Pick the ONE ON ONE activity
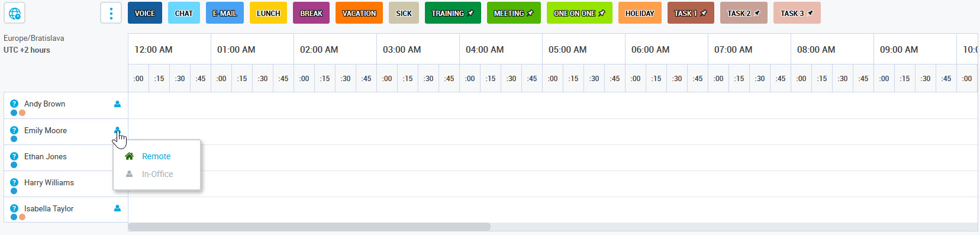The image size is (980, 235). click(x=579, y=13)
